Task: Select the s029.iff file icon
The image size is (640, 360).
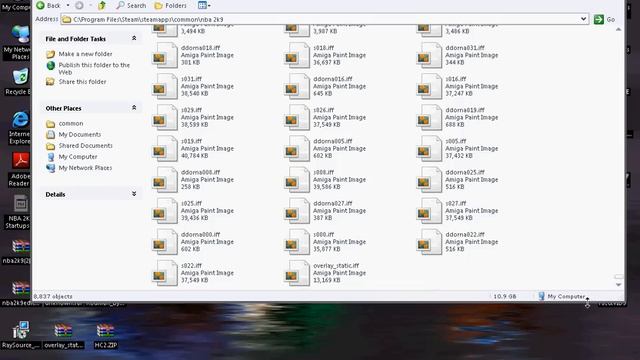Action: coord(164,118)
